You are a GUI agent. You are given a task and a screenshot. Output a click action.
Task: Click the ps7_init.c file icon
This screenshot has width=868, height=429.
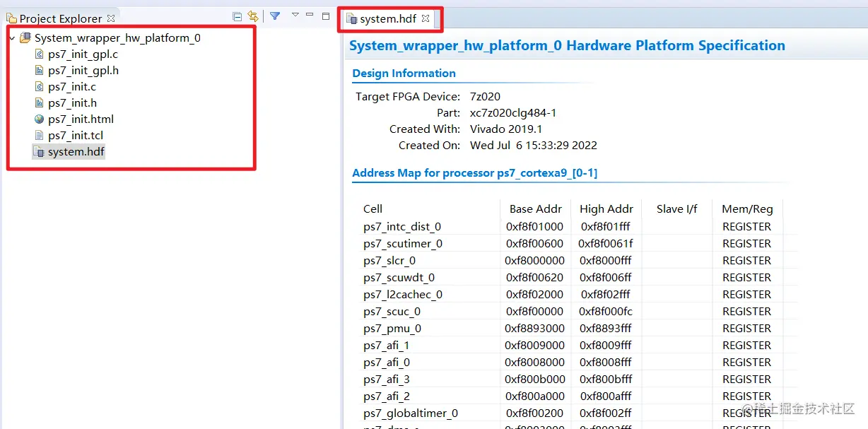[40, 87]
